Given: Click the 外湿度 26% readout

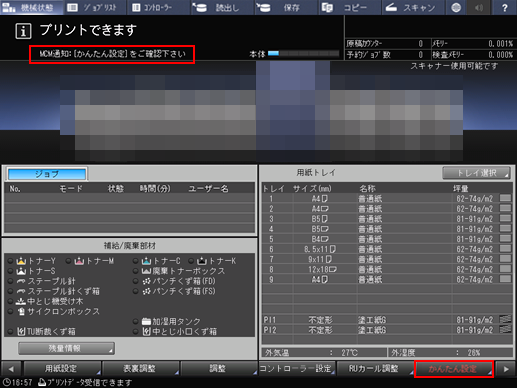Looking at the screenshot, I should (450, 352).
